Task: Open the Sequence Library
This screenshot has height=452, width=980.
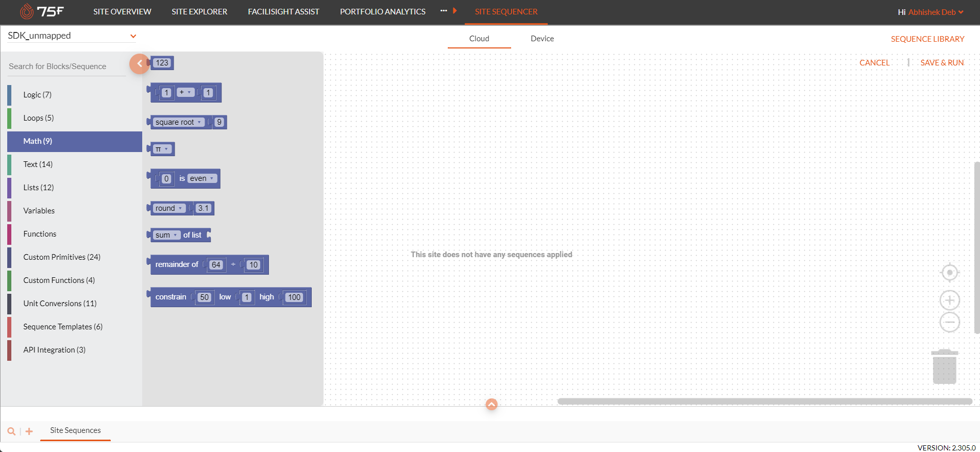Action: click(x=927, y=39)
